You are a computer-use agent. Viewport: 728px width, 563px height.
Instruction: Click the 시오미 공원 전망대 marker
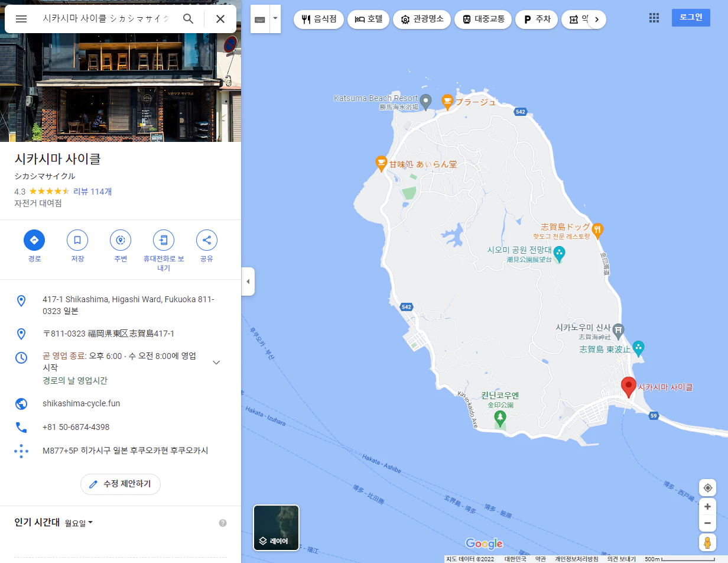[559, 254]
